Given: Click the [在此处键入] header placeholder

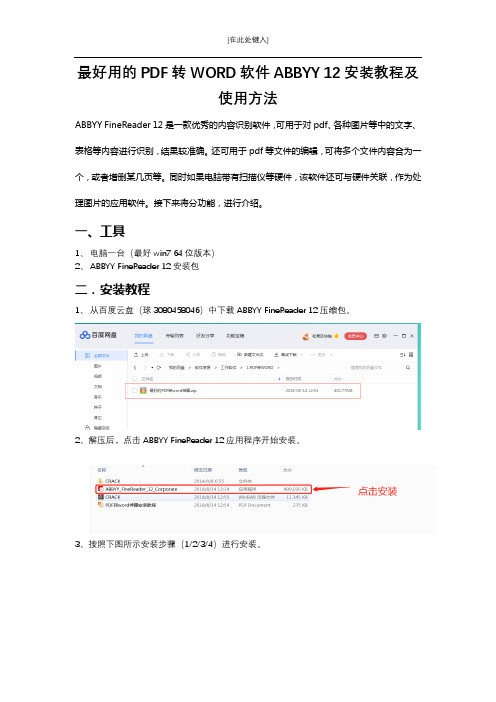Looking at the screenshot, I should point(248,40).
